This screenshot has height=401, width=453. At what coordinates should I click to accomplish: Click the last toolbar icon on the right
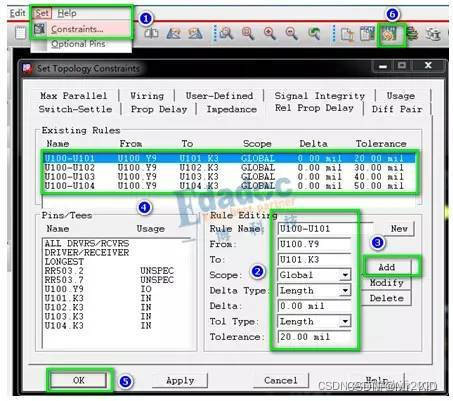click(x=433, y=34)
